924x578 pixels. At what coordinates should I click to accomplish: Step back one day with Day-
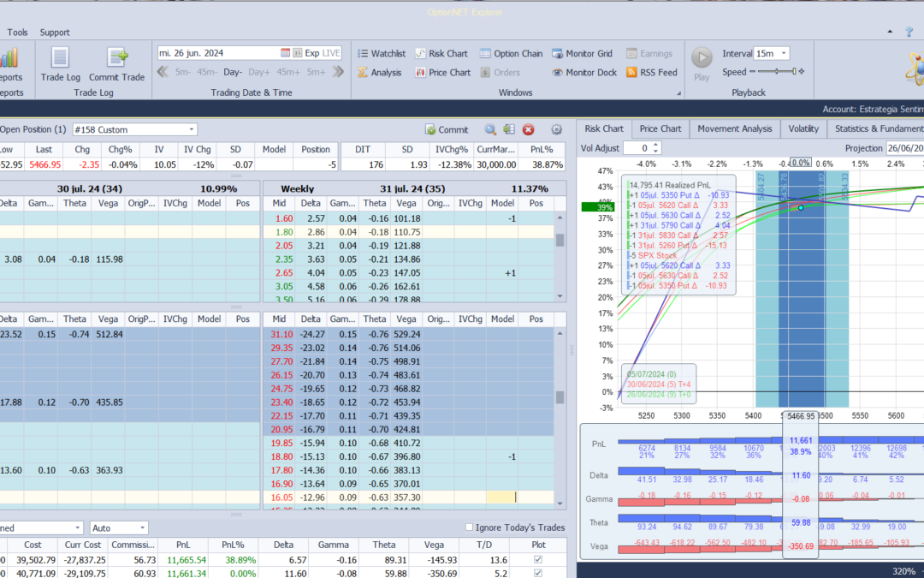click(x=232, y=72)
